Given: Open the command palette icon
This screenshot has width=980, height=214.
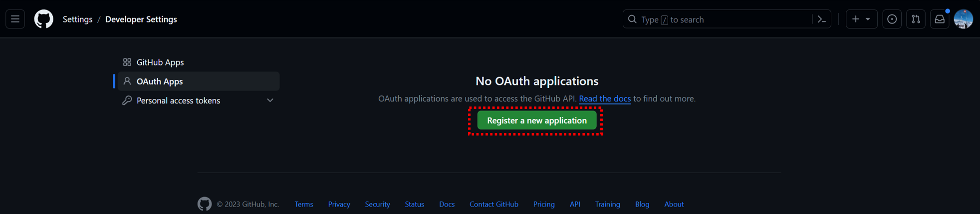Looking at the screenshot, I should click(821, 19).
